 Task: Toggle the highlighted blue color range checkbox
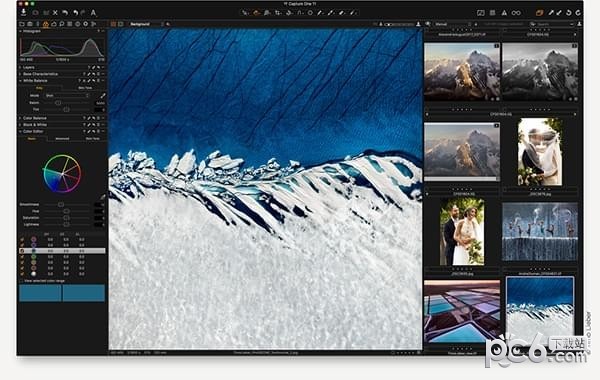[22, 251]
